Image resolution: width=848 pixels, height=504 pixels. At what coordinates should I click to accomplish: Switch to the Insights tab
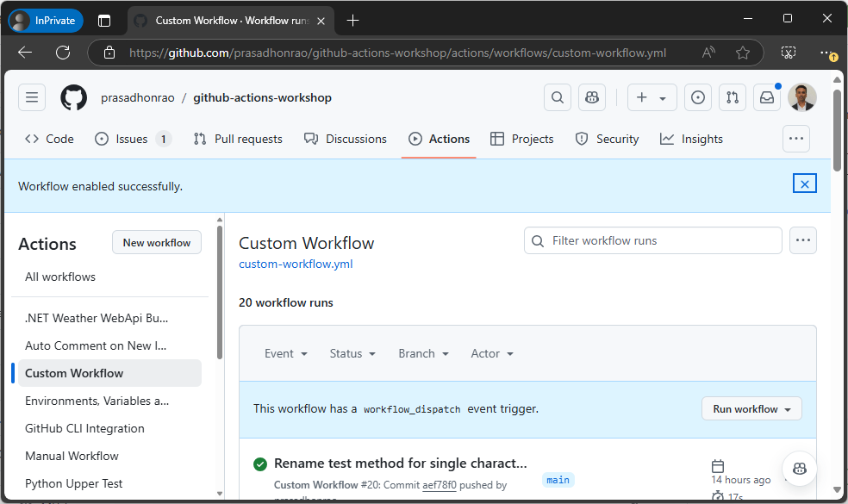pos(691,139)
